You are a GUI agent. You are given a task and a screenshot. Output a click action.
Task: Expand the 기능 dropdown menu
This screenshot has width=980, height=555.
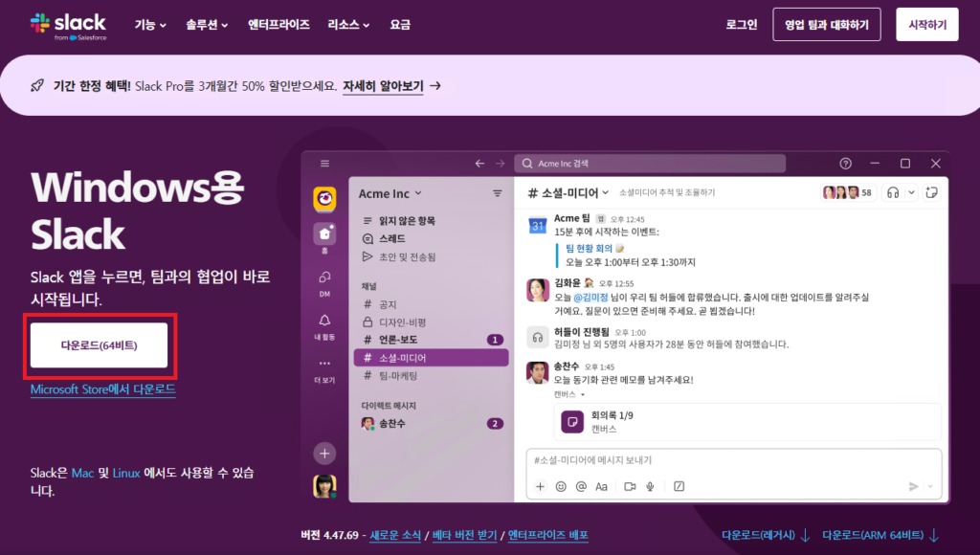point(150,25)
